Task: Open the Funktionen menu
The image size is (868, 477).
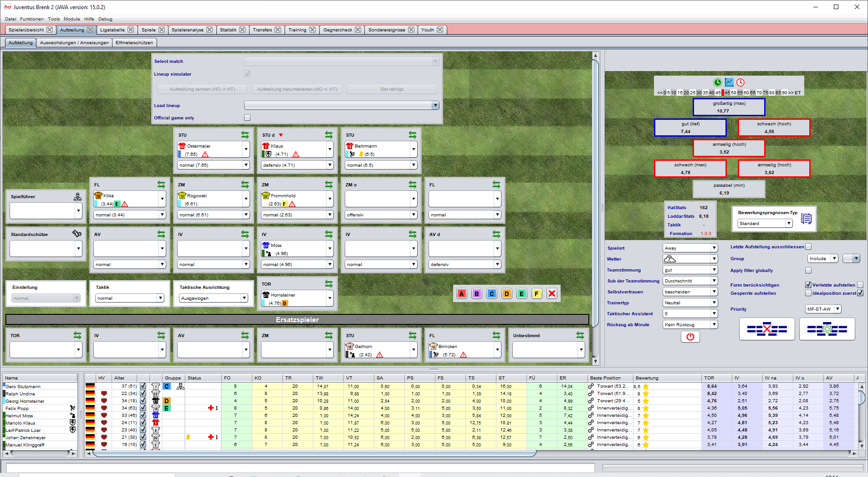Action: pos(32,19)
